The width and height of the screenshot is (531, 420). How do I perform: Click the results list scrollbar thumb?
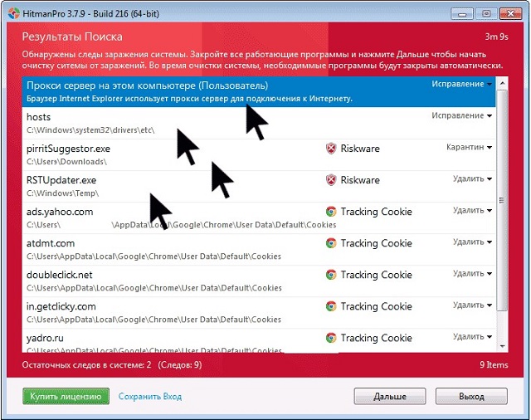coord(502,200)
